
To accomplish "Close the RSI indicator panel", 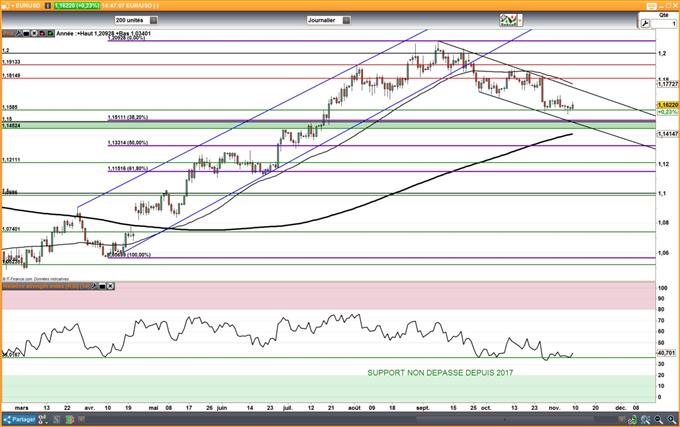I will (x=110, y=286).
